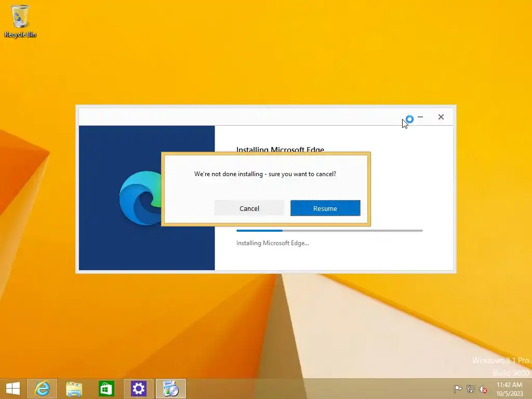Confirm cancelling installation with the Cancel button
The image size is (532, 399).
249,208
